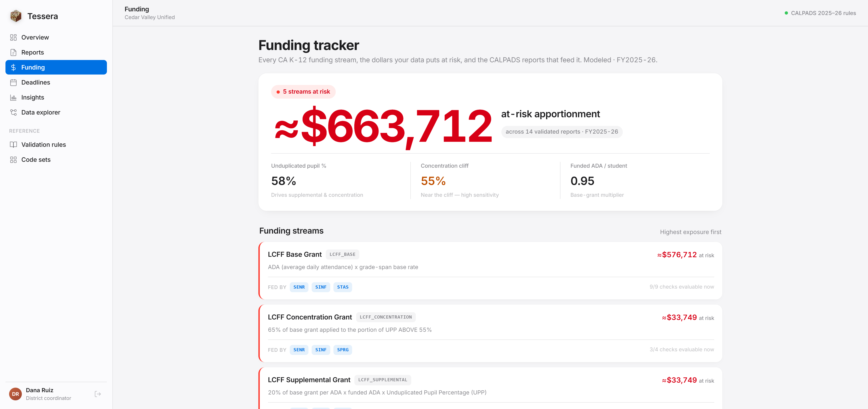Viewport: 868px width, 409px height.
Task: Click the Overview grid icon
Action: pos(13,37)
